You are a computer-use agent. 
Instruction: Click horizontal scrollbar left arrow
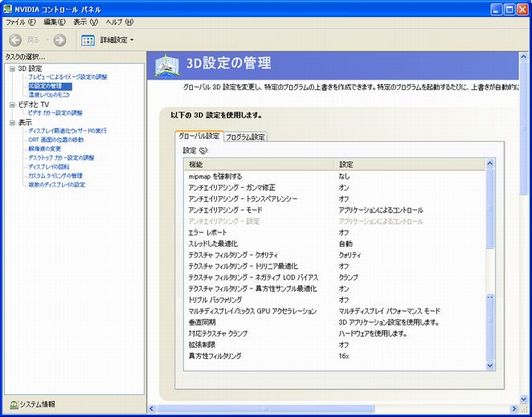[x=152, y=409]
